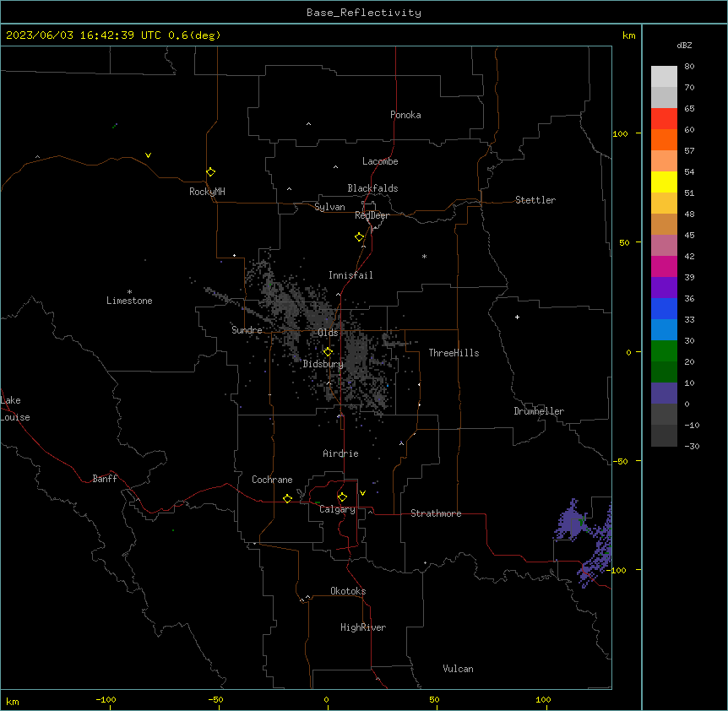The height and width of the screenshot is (711, 728).
Task: Click the -100 tick on the bottom axis
Action: pos(106,699)
